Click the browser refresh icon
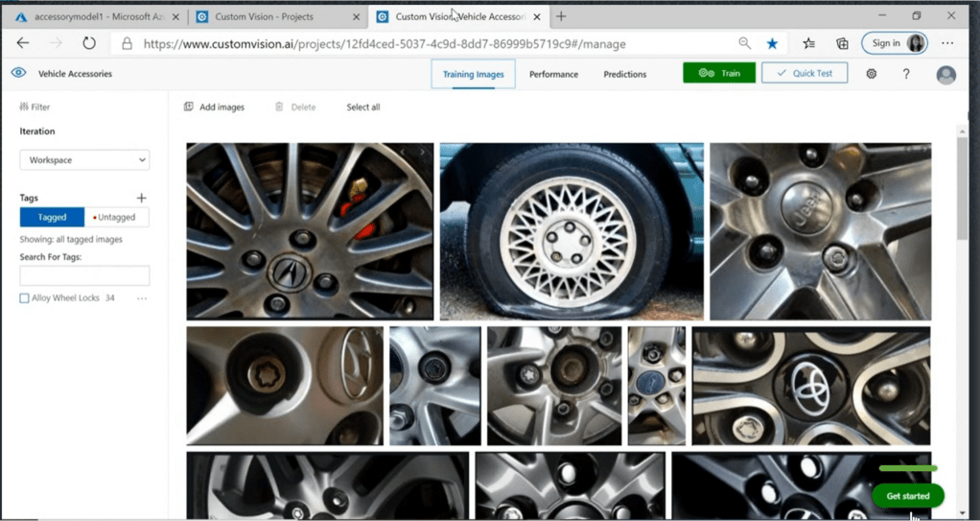Screen dimensions: 980x521 pyautogui.click(x=89, y=43)
